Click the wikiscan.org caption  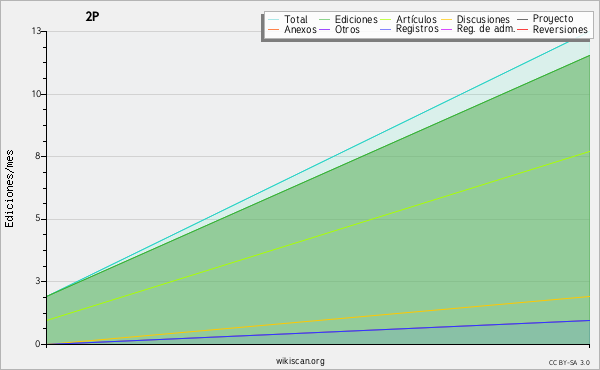pyautogui.click(x=300, y=361)
